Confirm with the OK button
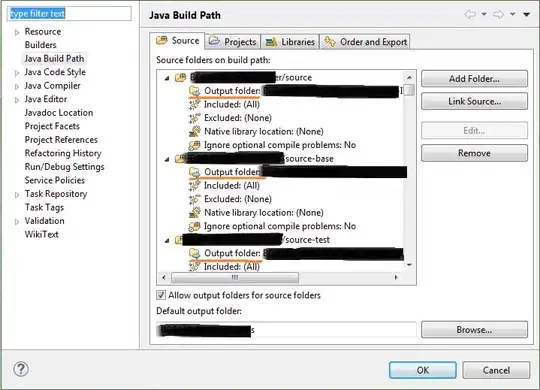The width and height of the screenshot is (540, 390). coord(423,370)
